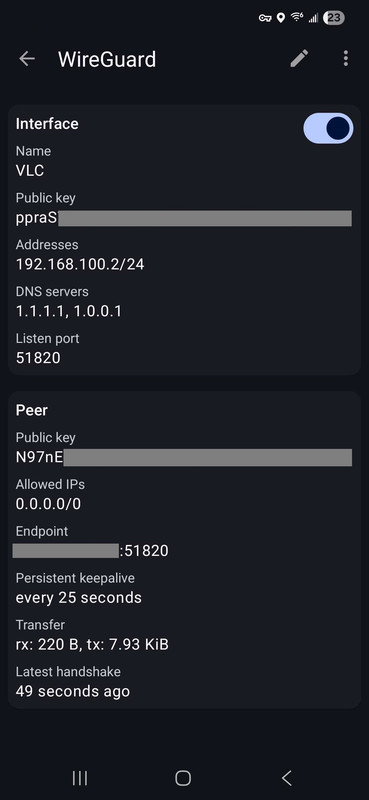Tap the latest handshake 49 seconds ago

coord(73,691)
